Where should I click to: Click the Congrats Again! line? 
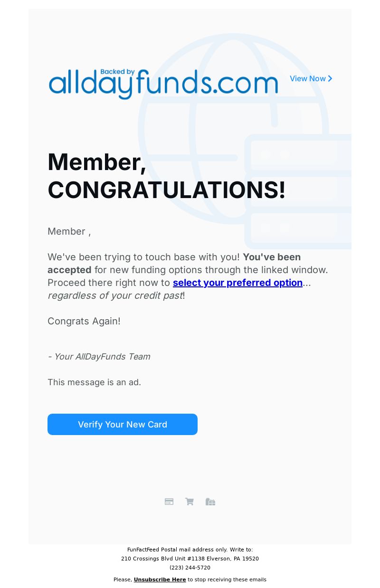point(84,321)
